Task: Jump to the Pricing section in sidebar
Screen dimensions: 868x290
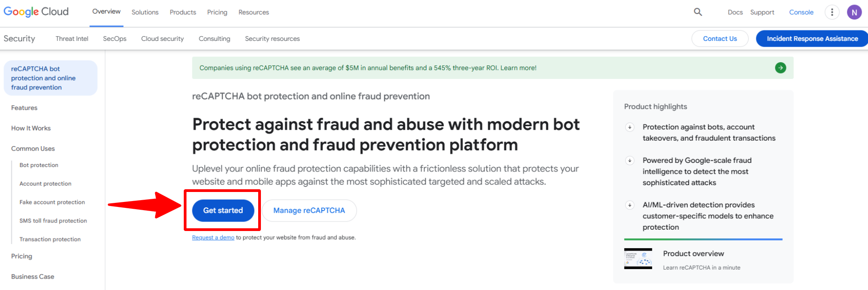Action: click(22, 256)
